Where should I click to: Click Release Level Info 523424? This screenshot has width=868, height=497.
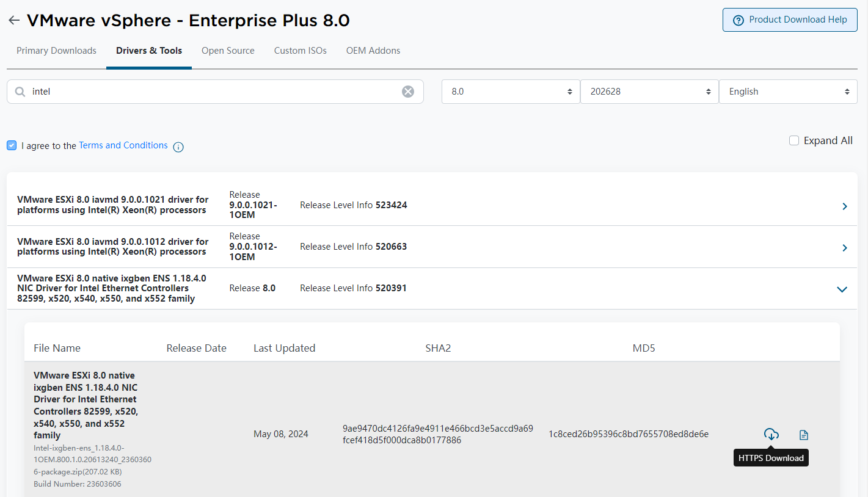tap(353, 205)
